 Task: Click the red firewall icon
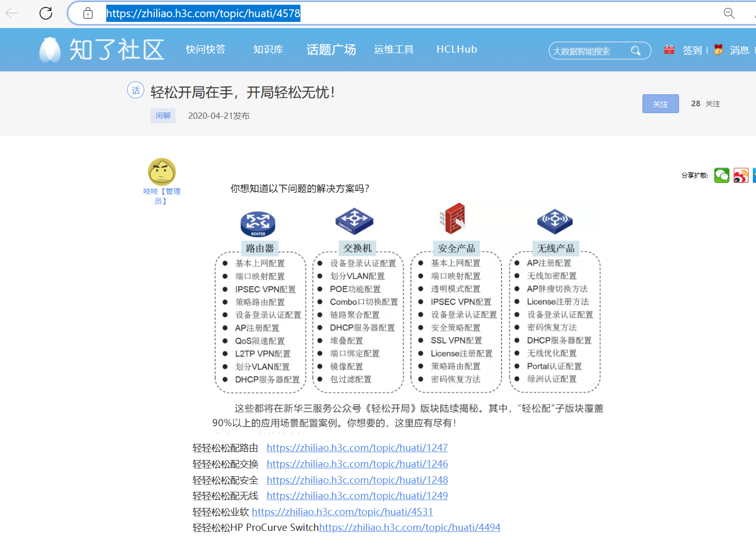click(453, 218)
